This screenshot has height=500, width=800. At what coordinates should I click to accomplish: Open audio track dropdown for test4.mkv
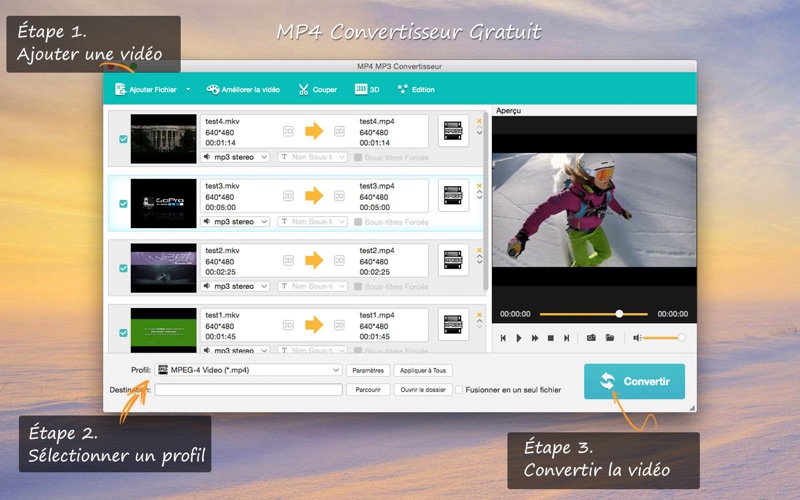[x=235, y=157]
